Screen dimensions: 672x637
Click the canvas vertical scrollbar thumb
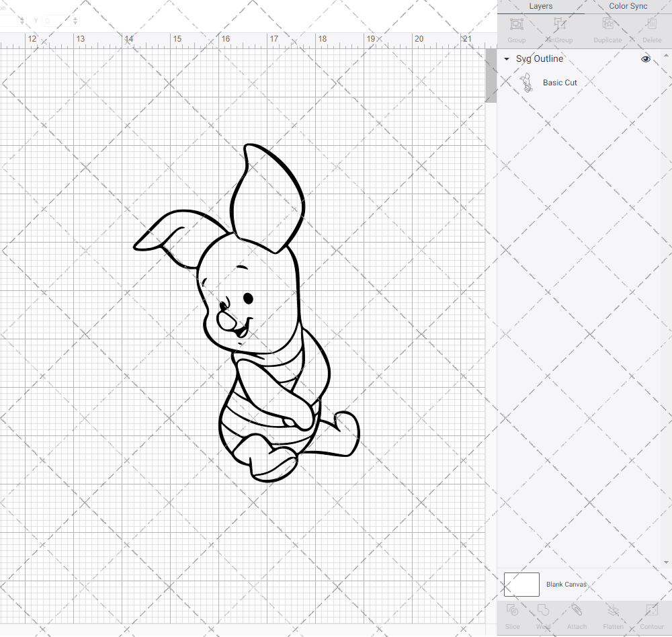[x=491, y=75]
